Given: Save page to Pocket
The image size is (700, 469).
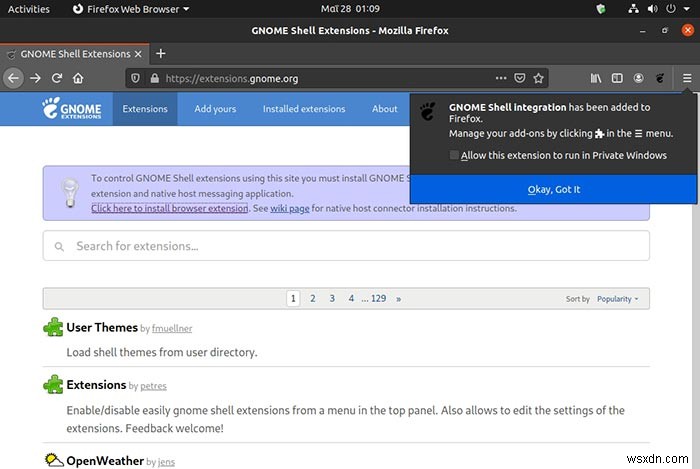Looking at the screenshot, I should [520, 78].
